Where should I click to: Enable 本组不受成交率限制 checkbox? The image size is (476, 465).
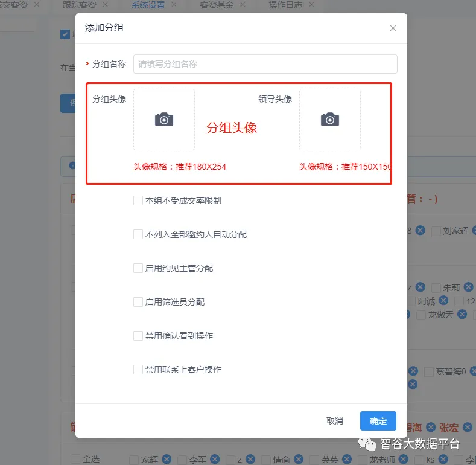pyautogui.click(x=138, y=200)
